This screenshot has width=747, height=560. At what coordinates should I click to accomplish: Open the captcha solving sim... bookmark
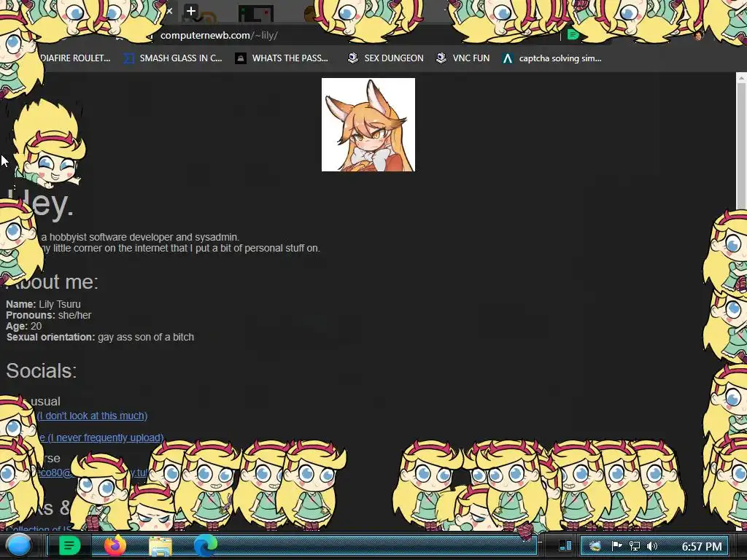click(x=551, y=58)
